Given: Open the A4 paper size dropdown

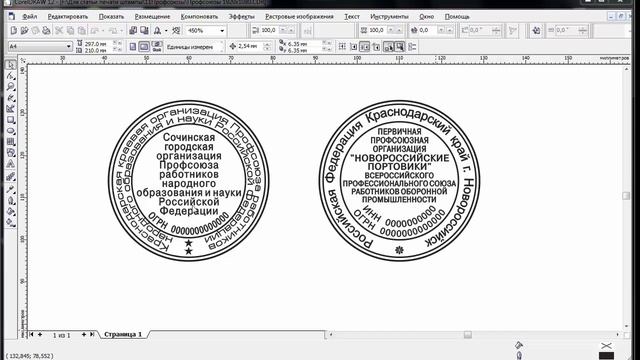Looking at the screenshot, I should (x=69, y=47).
